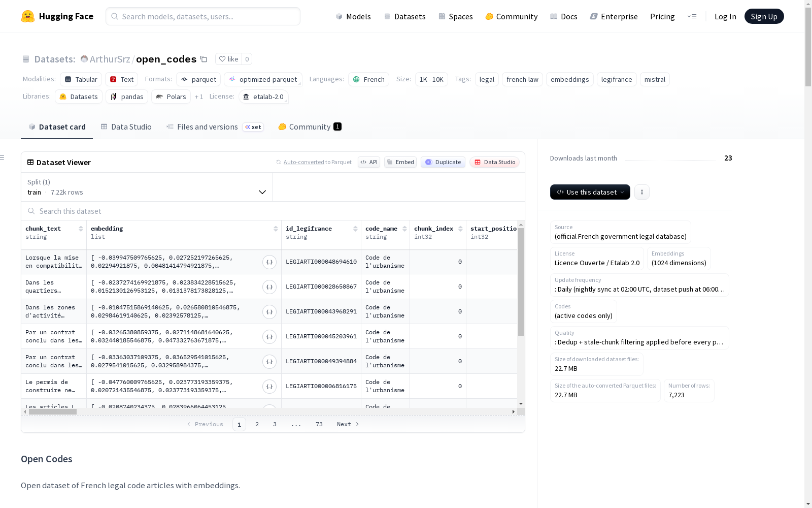Viewport: 812px width, 508px height.
Task: Select the French language tag
Action: point(369,79)
